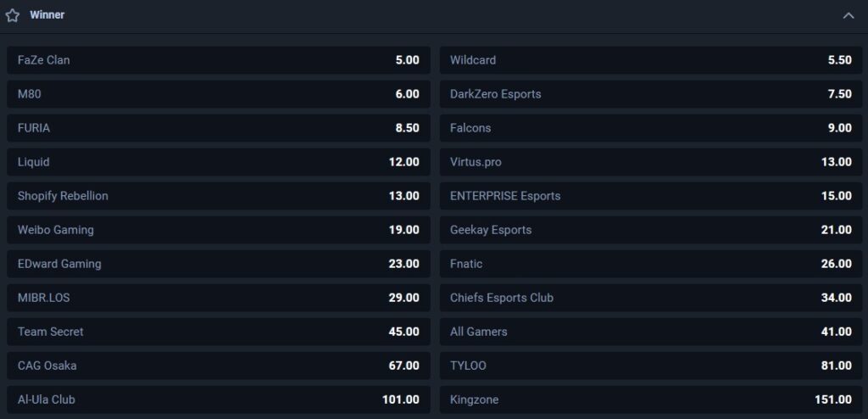The width and height of the screenshot is (868, 419).
Task: Add DarkZero Esports 7.50 to betslip
Action: pos(651,94)
